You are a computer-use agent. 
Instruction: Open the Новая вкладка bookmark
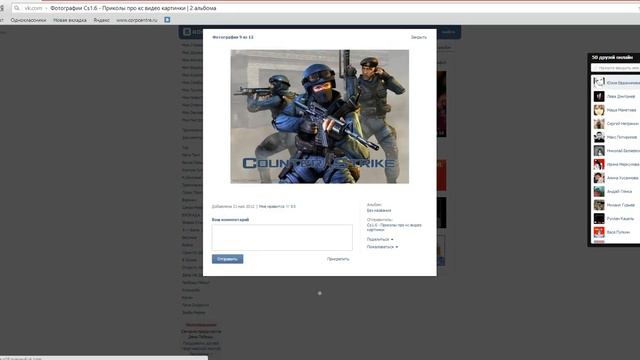[x=70, y=20]
